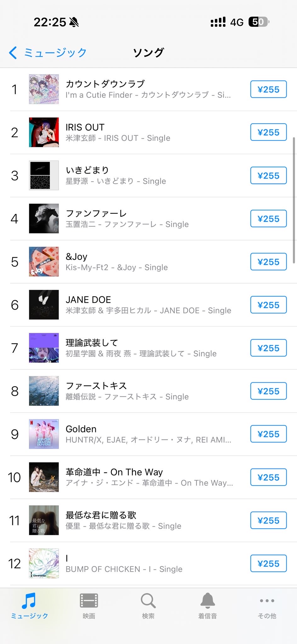Select 革命道中 - On The Way title
This screenshot has width=297, height=644.
pyautogui.click(x=114, y=472)
